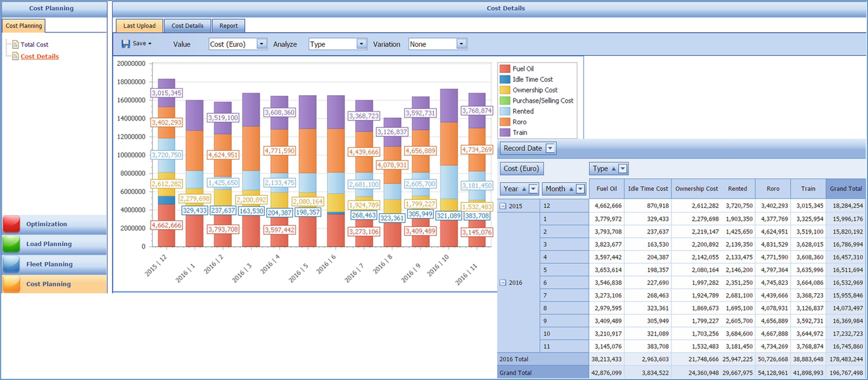
Task: Click the Train column header
Action: point(808,188)
